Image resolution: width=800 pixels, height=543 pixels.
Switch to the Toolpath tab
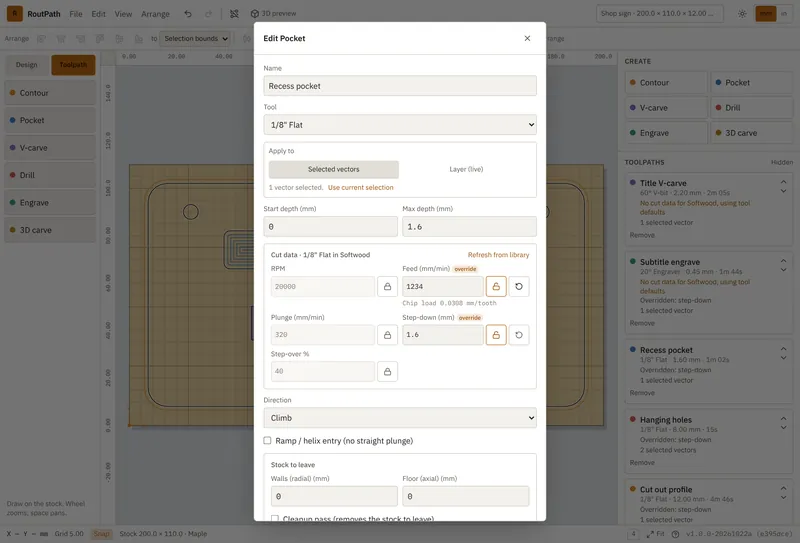73,65
